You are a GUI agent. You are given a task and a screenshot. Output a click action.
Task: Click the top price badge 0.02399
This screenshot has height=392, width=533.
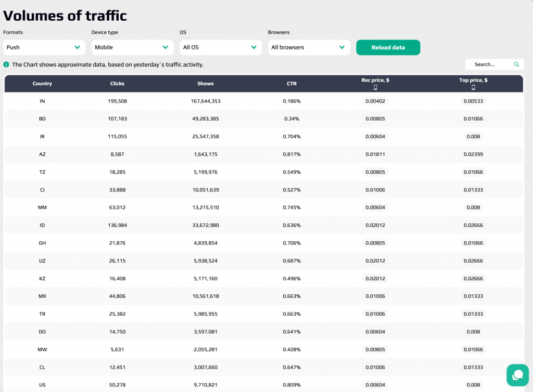click(473, 154)
